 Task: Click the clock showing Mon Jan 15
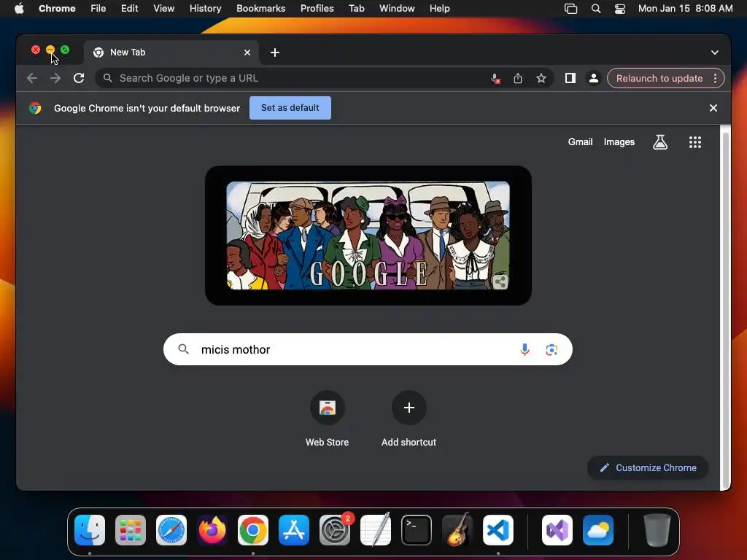pyautogui.click(x=685, y=9)
